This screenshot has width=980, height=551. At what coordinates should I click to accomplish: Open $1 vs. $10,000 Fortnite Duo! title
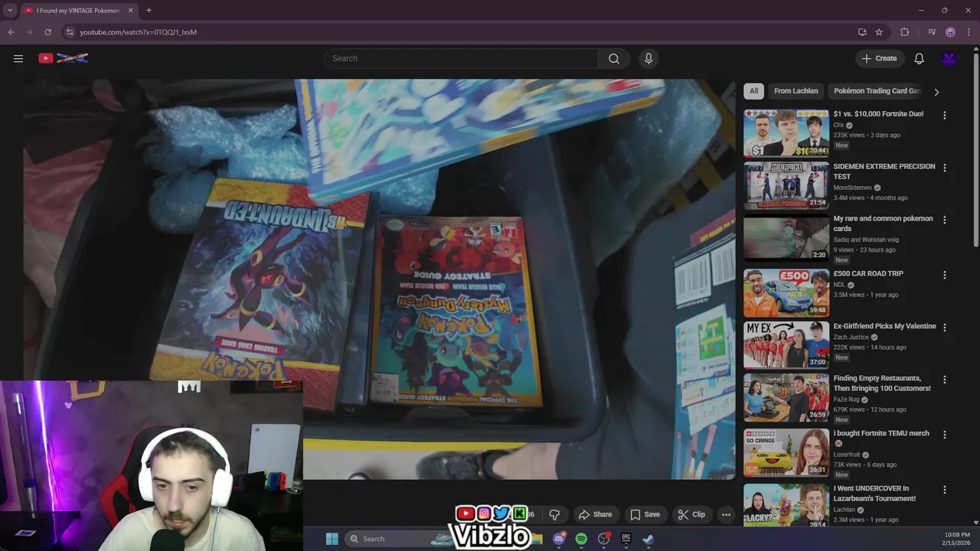point(878,114)
